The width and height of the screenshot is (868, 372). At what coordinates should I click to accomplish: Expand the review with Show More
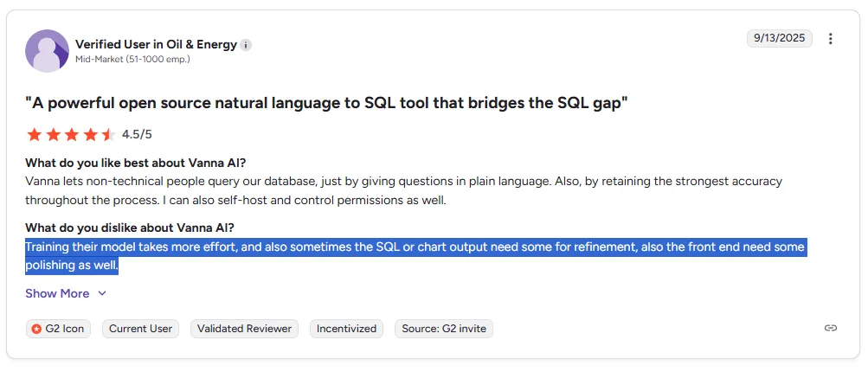pyautogui.click(x=57, y=293)
